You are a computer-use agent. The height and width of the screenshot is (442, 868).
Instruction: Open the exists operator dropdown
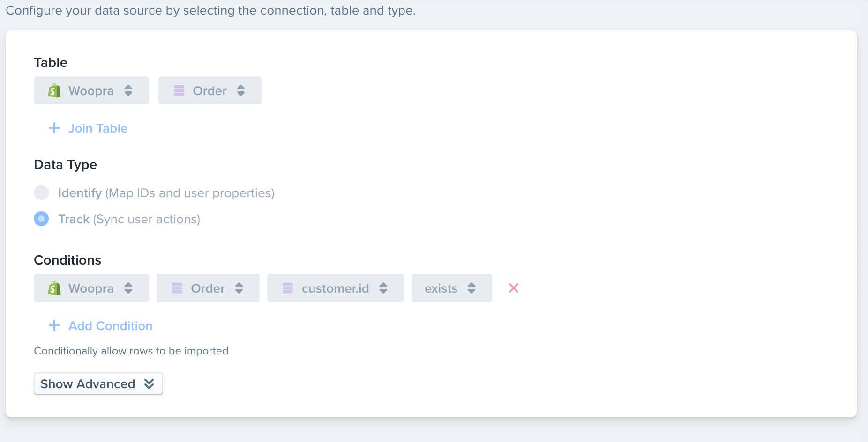pyautogui.click(x=452, y=288)
